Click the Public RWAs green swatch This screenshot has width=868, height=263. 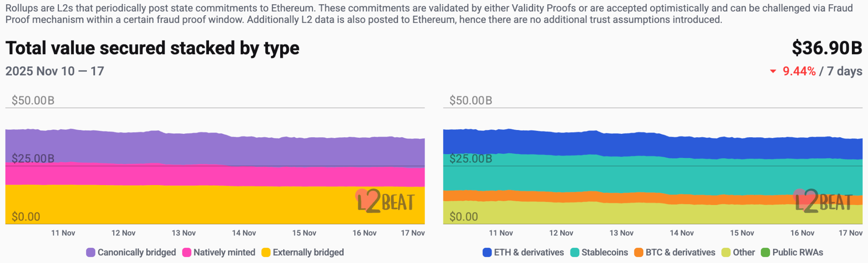765,252
